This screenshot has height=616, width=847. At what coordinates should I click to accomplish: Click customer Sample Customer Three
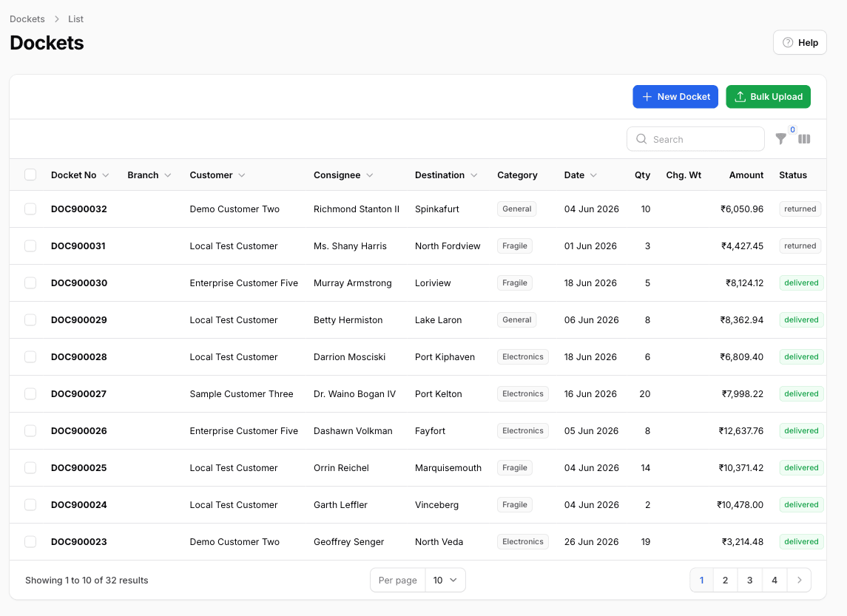[x=241, y=394]
